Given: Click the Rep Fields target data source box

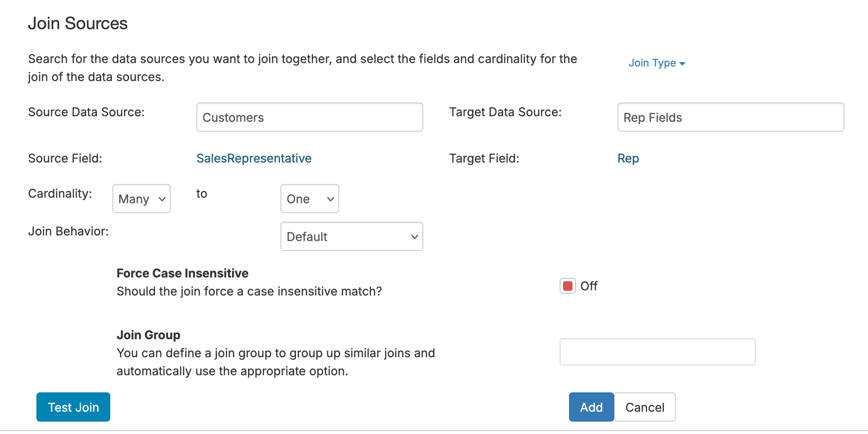Looking at the screenshot, I should tap(730, 117).
